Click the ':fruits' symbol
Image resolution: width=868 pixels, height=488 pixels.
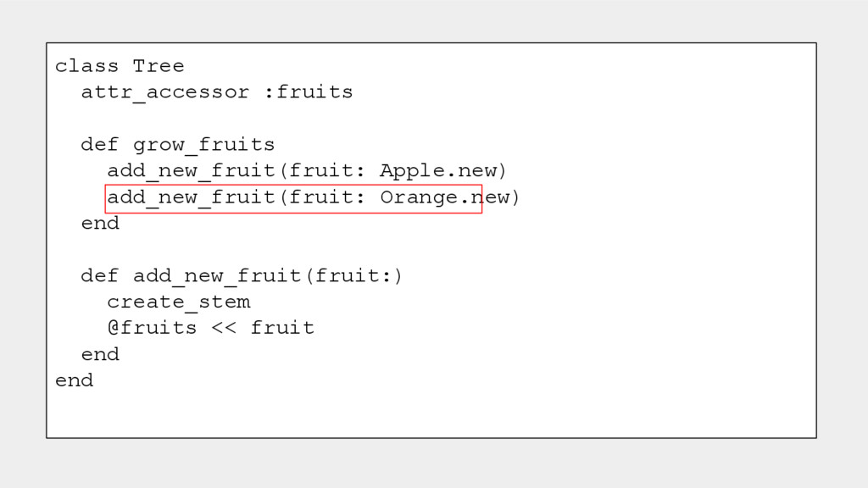[x=308, y=92]
